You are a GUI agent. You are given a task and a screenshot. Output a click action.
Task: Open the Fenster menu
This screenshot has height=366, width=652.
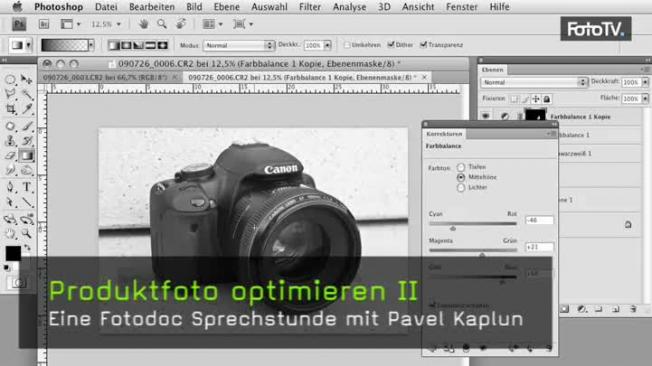click(x=462, y=7)
